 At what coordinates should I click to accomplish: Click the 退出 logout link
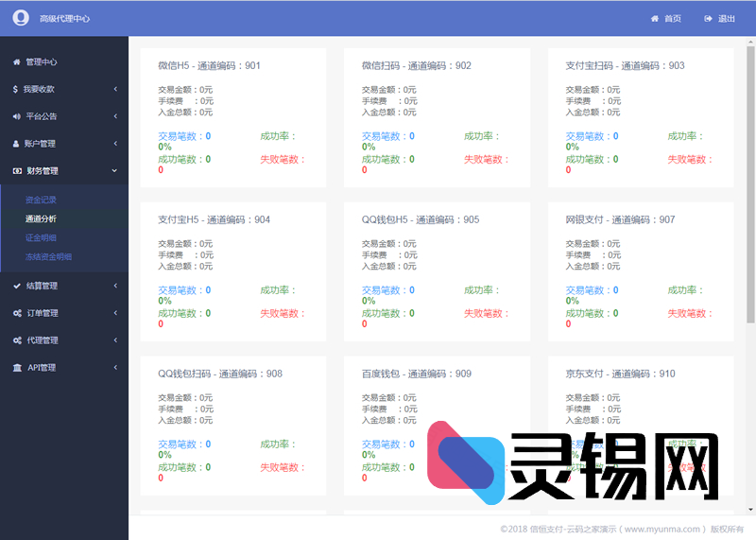[x=726, y=19]
